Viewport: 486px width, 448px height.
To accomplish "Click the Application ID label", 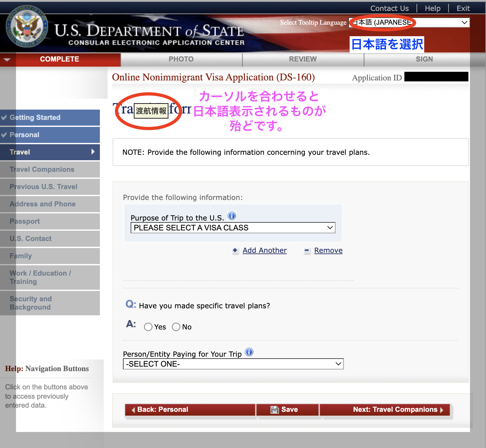I will click(x=377, y=78).
